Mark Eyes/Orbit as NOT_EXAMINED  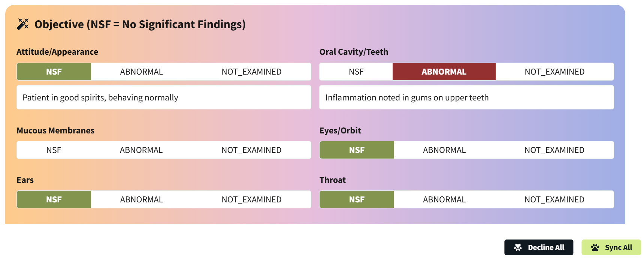pyautogui.click(x=554, y=150)
